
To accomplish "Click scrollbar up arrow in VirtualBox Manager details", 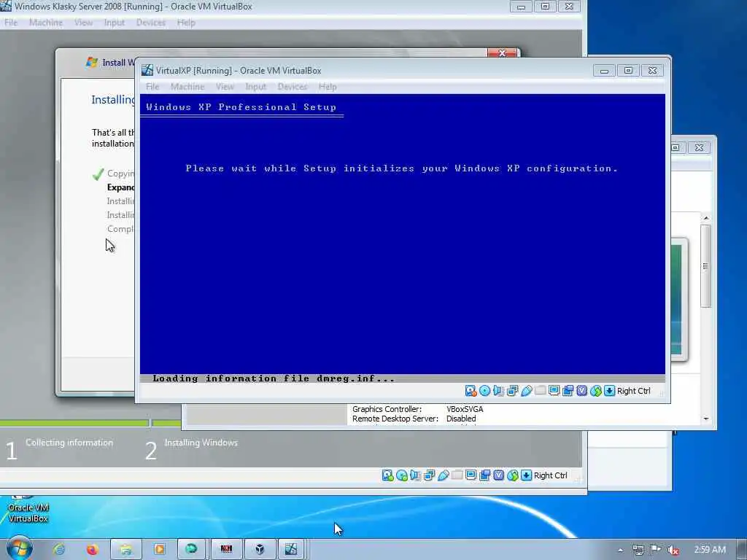I will point(706,217).
